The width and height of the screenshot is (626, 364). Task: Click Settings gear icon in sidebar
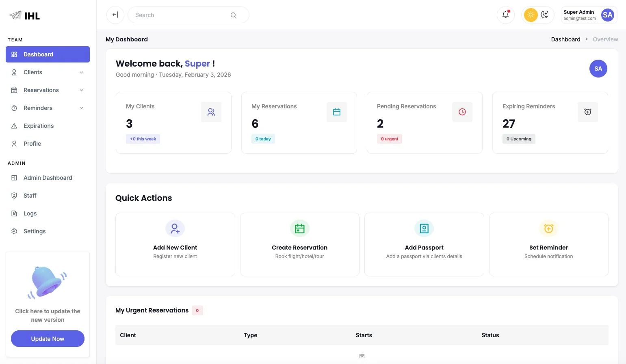tap(14, 231)
